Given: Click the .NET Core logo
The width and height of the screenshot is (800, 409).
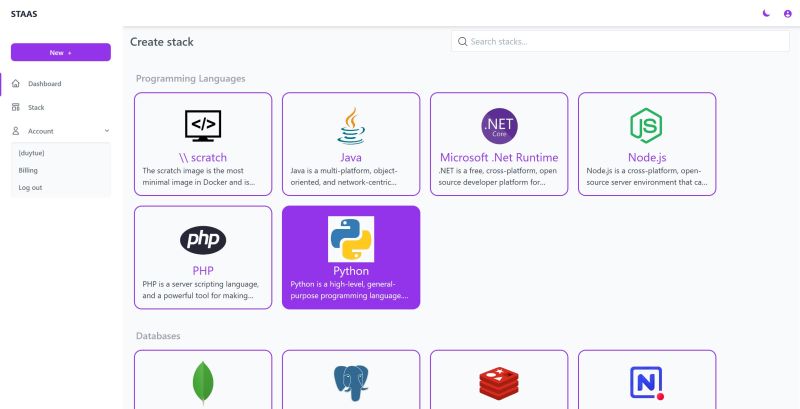Looking at the screenshot, I should coord(499,126).
